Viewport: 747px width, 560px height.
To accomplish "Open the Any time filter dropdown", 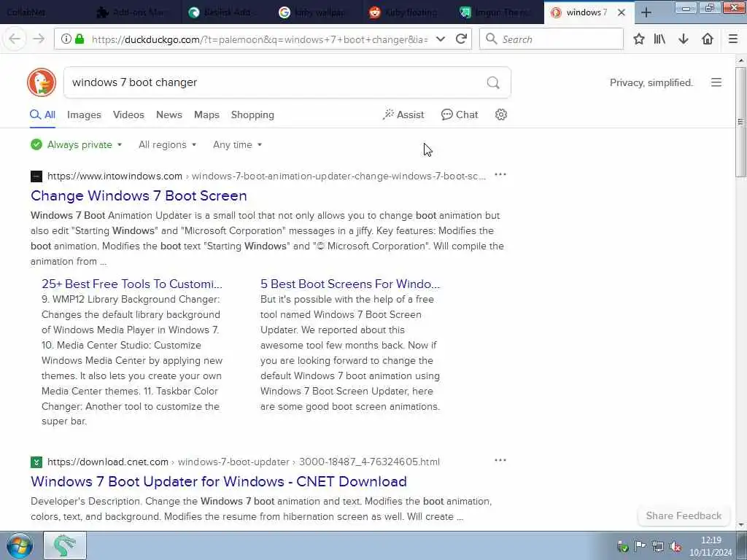I will click(x=237, y=145).
